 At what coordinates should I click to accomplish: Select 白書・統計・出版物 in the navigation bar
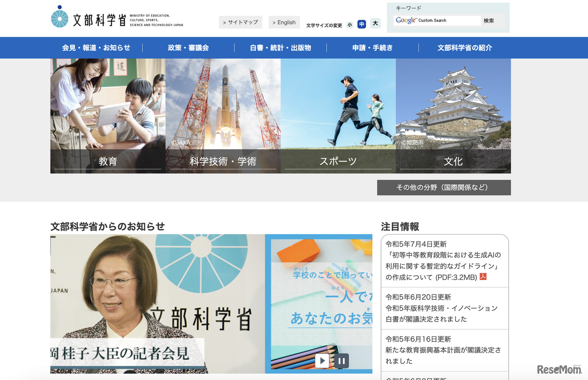coord(281,47)
